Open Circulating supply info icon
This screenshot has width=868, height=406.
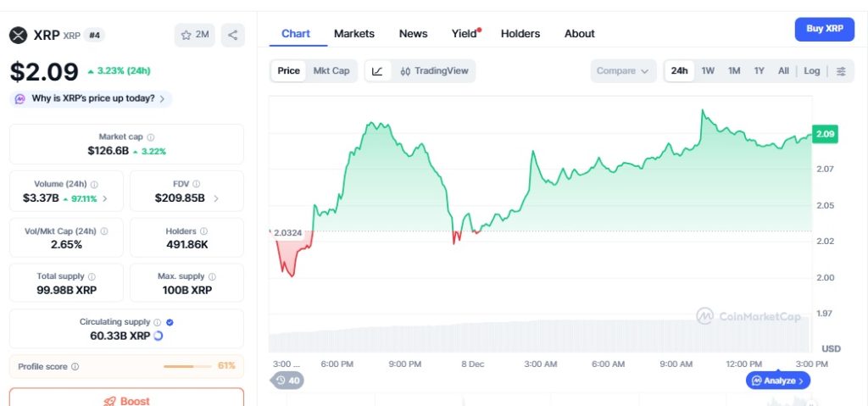coord(157,322)
